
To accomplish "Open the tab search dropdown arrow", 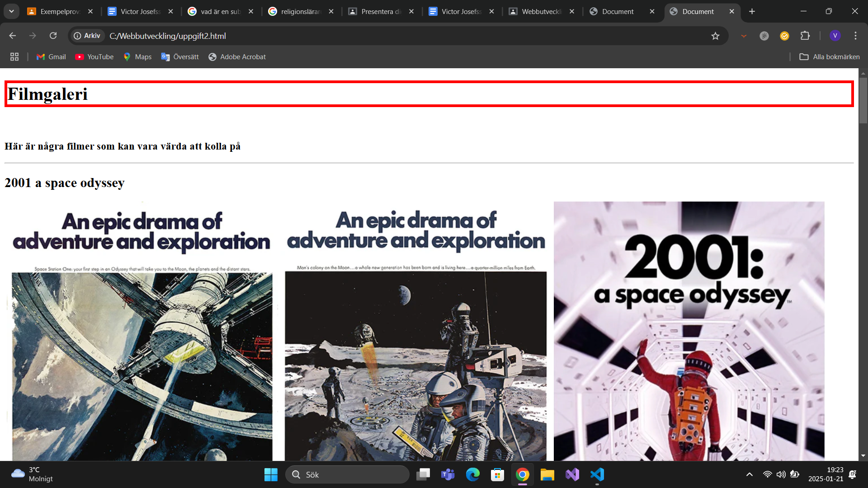I will [11, 11].
